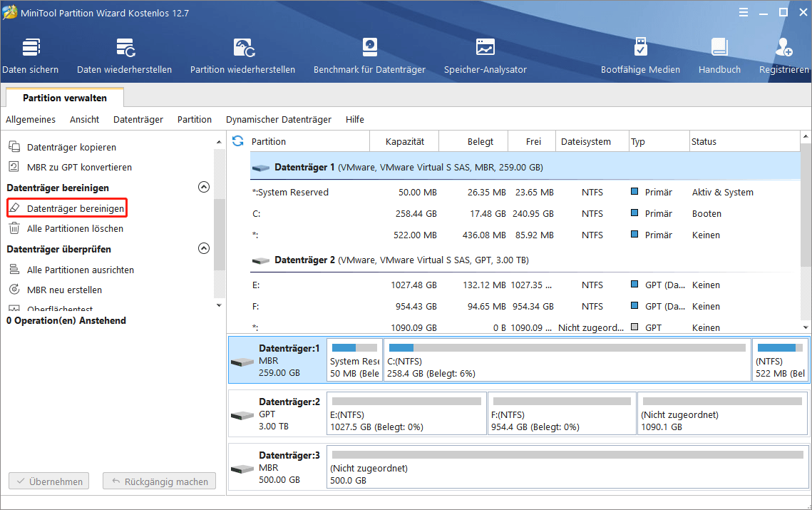This screenshot has height=510, width=812.
Task: Open the Hilfe menu
Action: (x=355, y=119)
